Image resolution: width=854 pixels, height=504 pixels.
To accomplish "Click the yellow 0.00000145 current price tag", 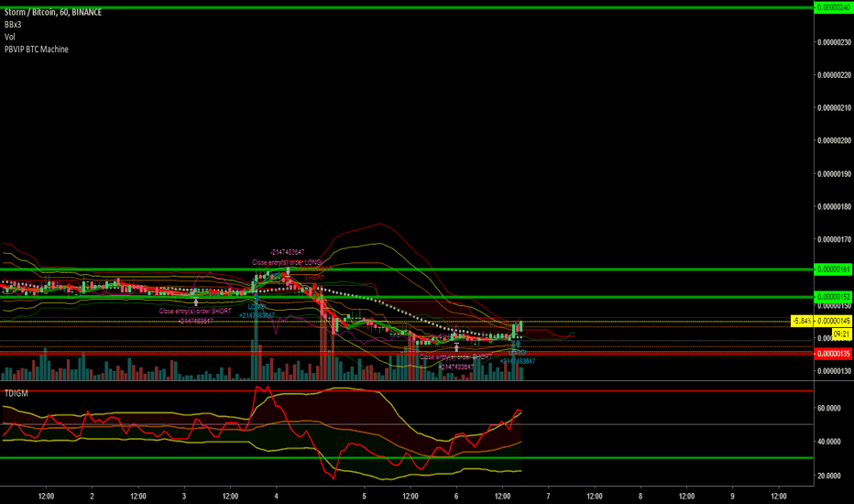I will pos(833,321).
